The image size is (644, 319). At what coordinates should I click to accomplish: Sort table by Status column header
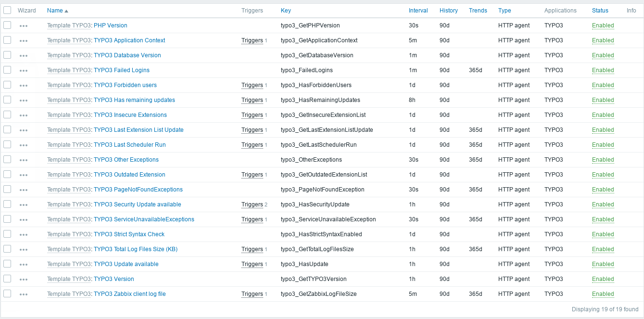click(x=600, y=11)
